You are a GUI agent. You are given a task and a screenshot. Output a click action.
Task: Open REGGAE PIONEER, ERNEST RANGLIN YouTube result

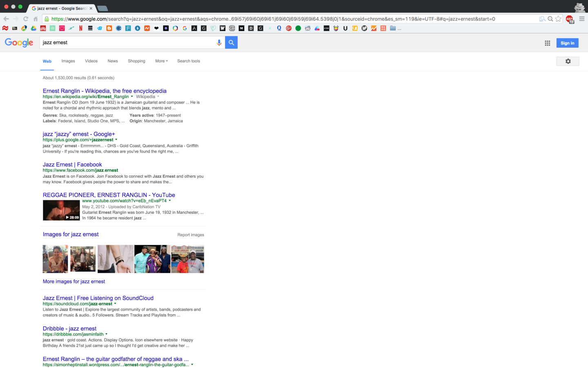click(109, 195)
